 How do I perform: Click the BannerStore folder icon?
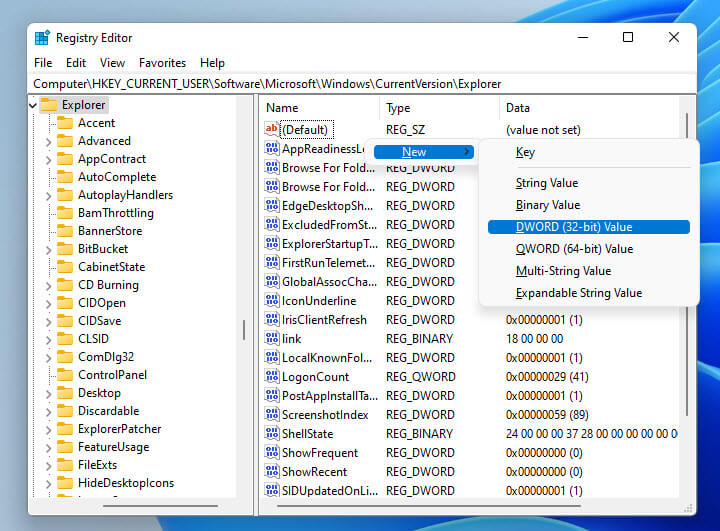coord(65,231)
